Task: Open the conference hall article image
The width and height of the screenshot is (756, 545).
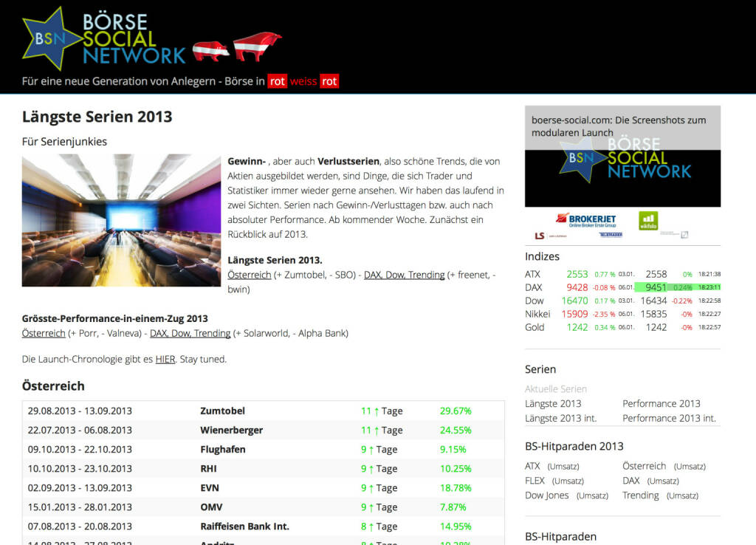Action: 121,220
